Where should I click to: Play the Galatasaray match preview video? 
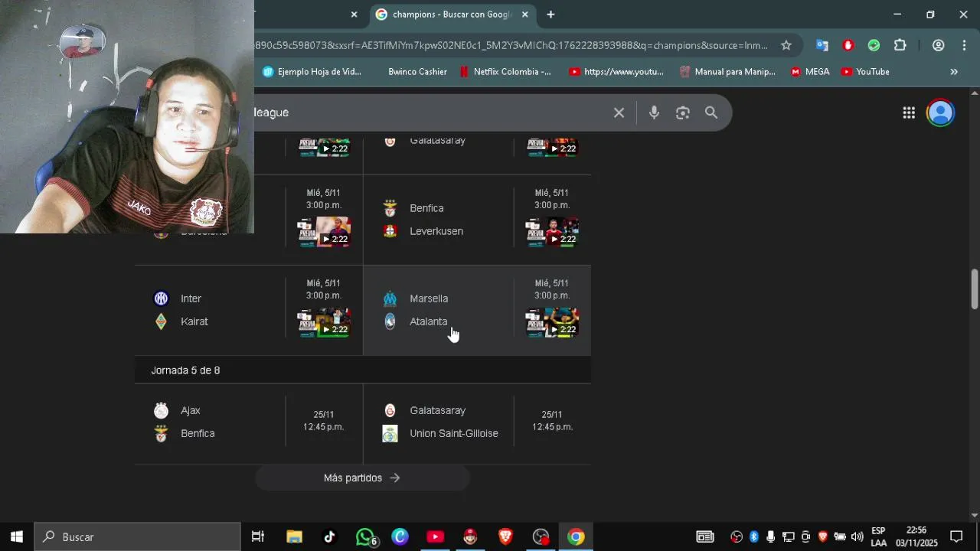tap(551, 147)
